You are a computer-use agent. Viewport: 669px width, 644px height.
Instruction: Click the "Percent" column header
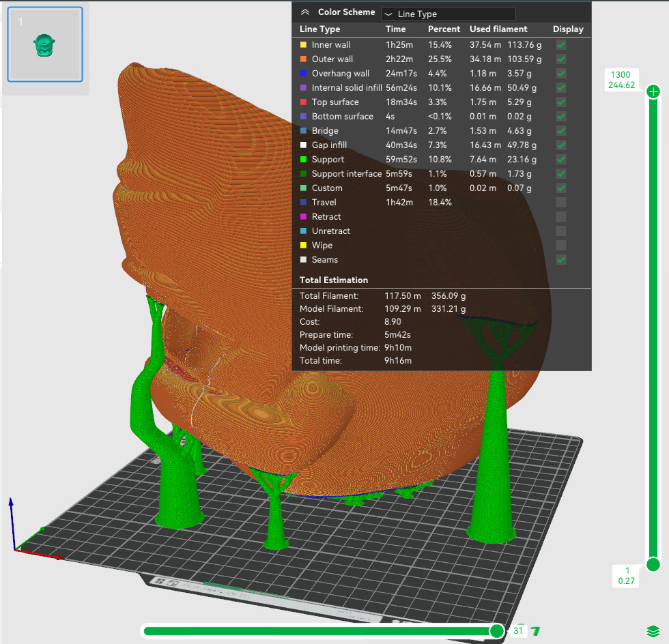click(x=444, y=29)
